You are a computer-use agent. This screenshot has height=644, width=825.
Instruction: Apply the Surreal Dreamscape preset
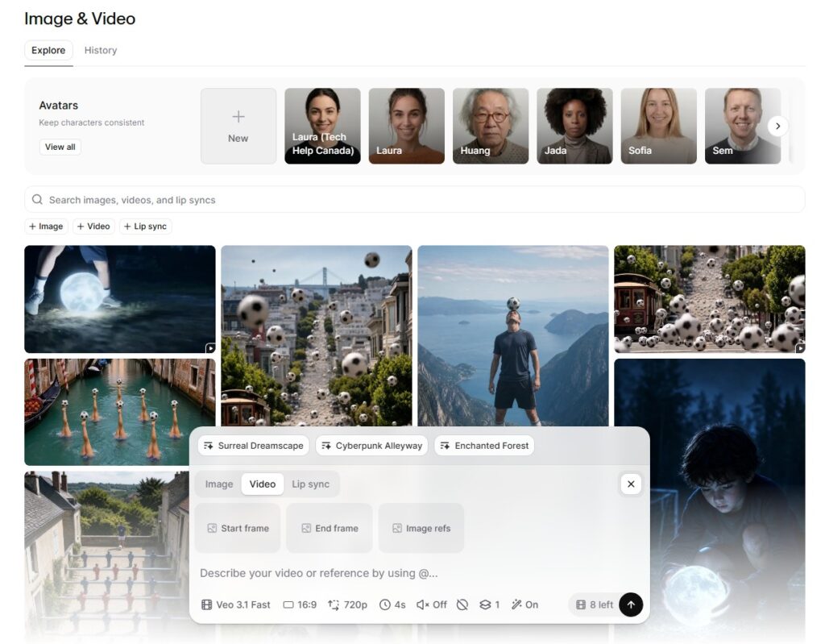(254, 446)
